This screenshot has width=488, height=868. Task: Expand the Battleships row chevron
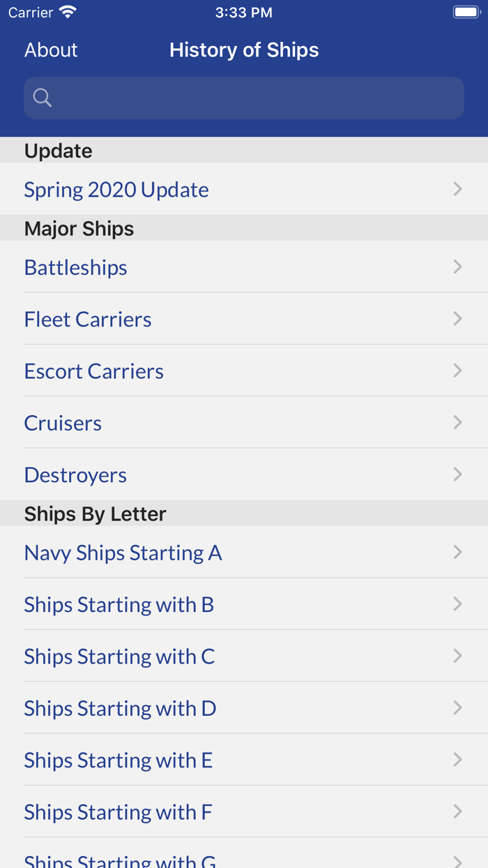[457, 267]
